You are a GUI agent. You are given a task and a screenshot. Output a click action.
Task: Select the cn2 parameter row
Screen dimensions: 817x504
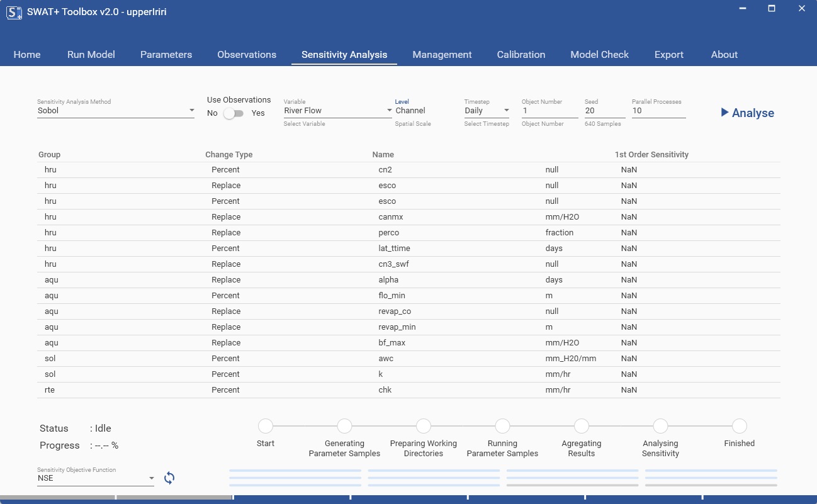pos(409,170)
